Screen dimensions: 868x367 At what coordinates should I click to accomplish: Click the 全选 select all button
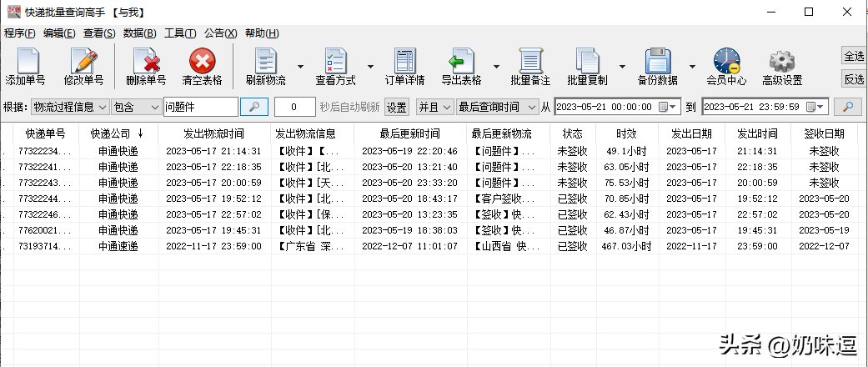854,56
